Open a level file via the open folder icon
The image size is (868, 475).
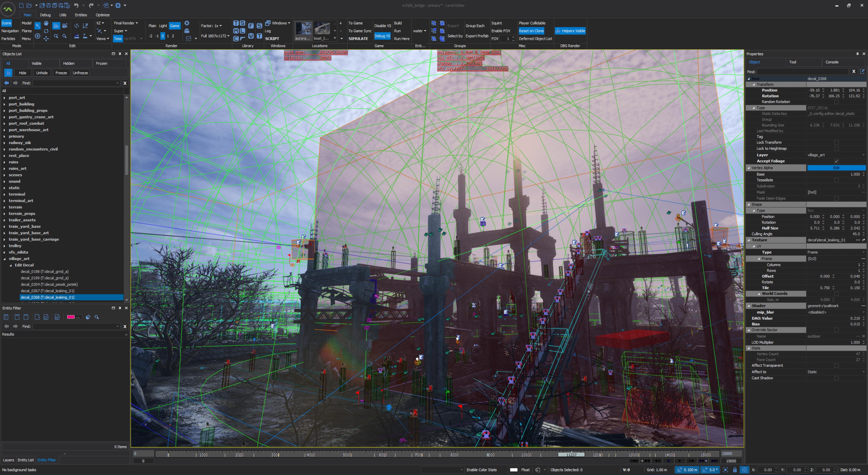coord(30,5)
